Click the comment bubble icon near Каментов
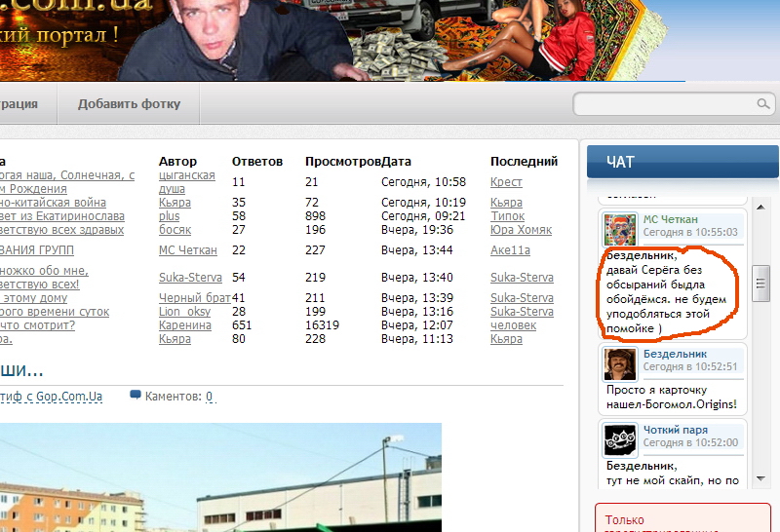 135,396
